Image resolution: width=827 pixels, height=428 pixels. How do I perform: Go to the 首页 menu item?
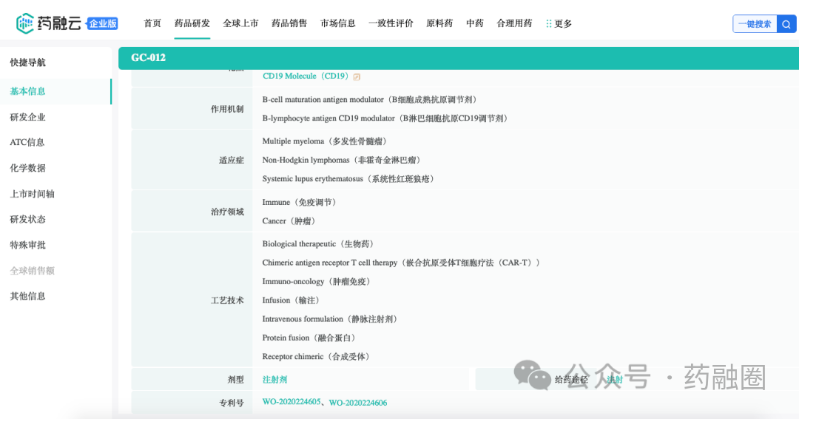(152, 23)
